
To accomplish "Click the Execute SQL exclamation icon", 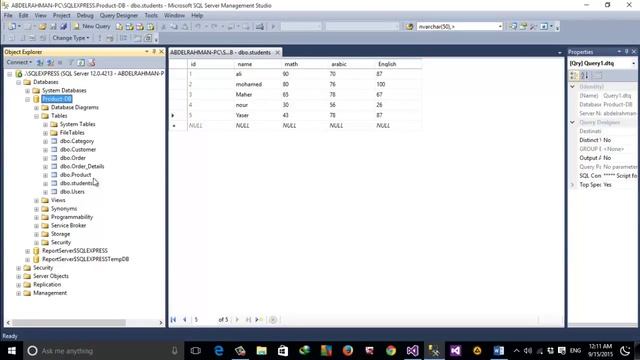I will [x=100, y=38].
